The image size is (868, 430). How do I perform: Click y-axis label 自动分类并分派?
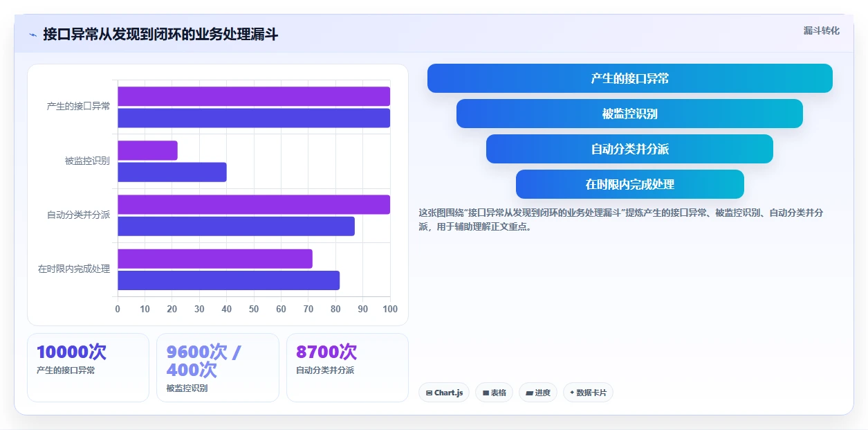click(x=78, y=215)
